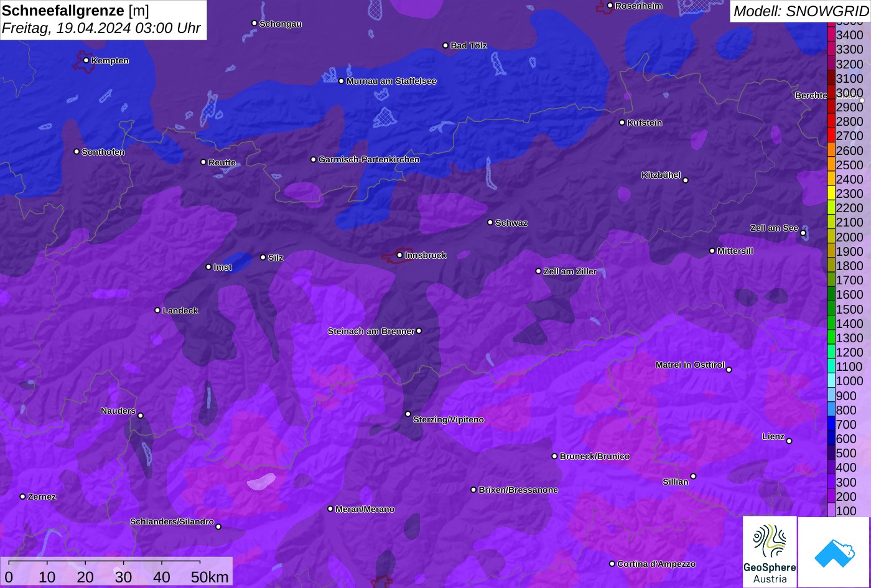The image size is (871, 588).
Task: Click the Bruneck/Brunico label
Action: pyautogui.click(x=595, y=456)
